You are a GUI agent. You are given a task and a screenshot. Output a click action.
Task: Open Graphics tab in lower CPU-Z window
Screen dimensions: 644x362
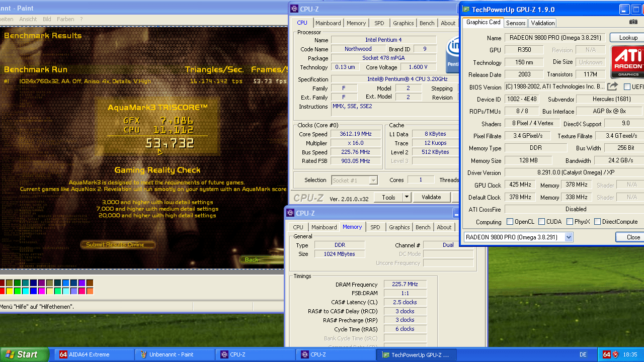click(x=399, y=227)
